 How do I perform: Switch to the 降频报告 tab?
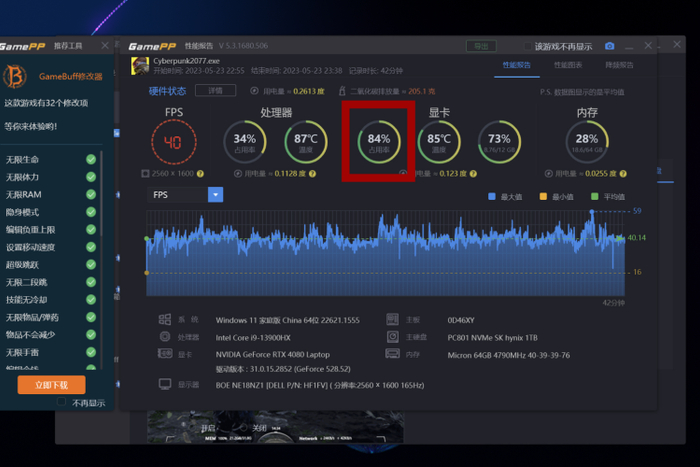[x=619, y=65]
